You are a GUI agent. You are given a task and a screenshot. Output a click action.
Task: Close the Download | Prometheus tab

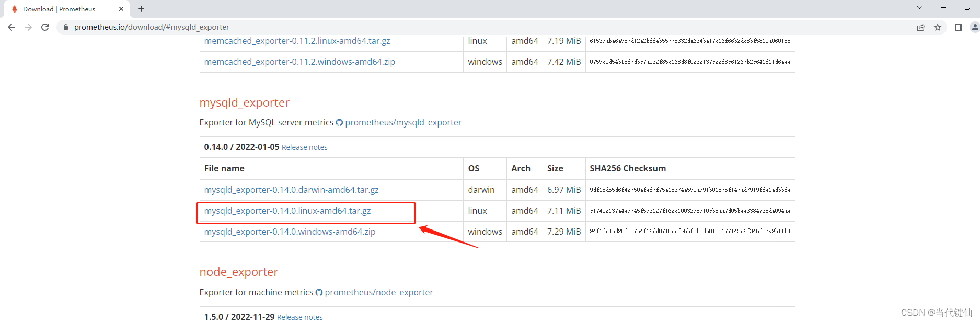click(x=121, y=9)
